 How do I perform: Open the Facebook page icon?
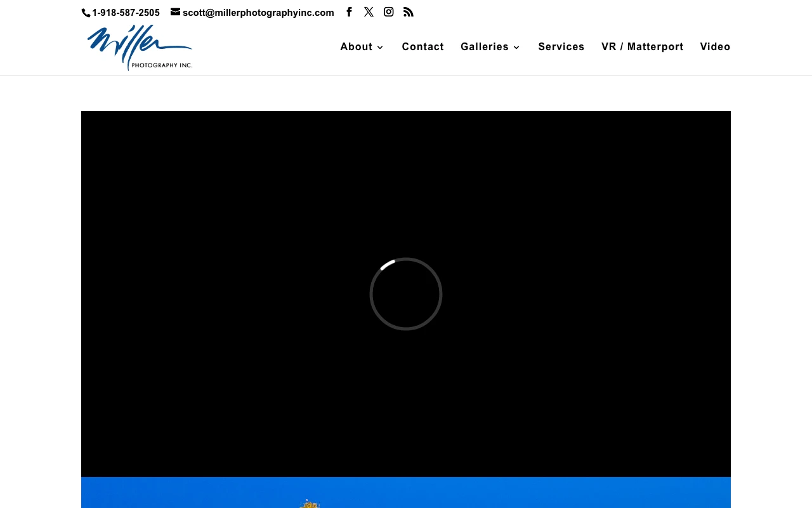coord(349,12)
